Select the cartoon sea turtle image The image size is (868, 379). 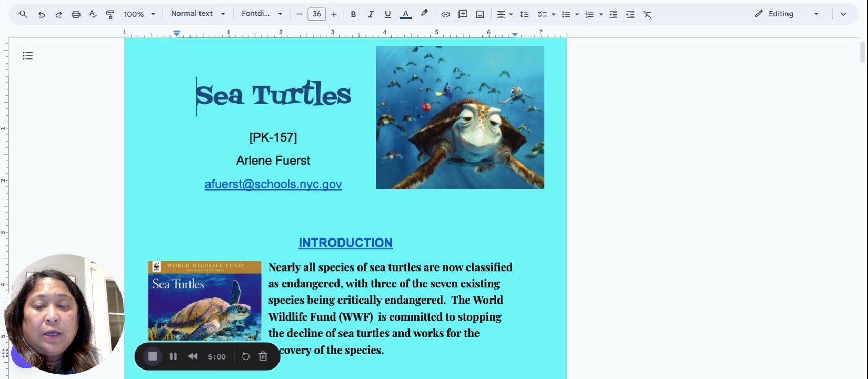(460, 117)
